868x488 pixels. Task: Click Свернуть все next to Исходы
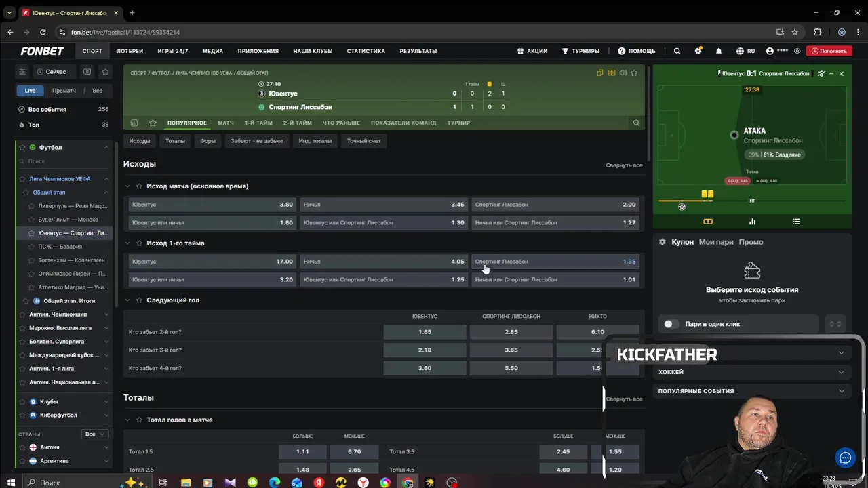click(x=624, y=165)
